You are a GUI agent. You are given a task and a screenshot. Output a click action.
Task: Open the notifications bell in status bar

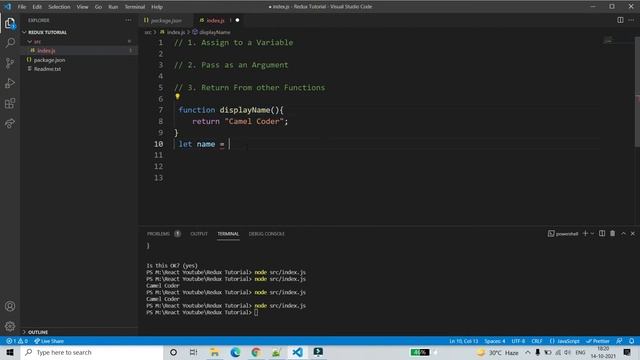tap(631, 341)
